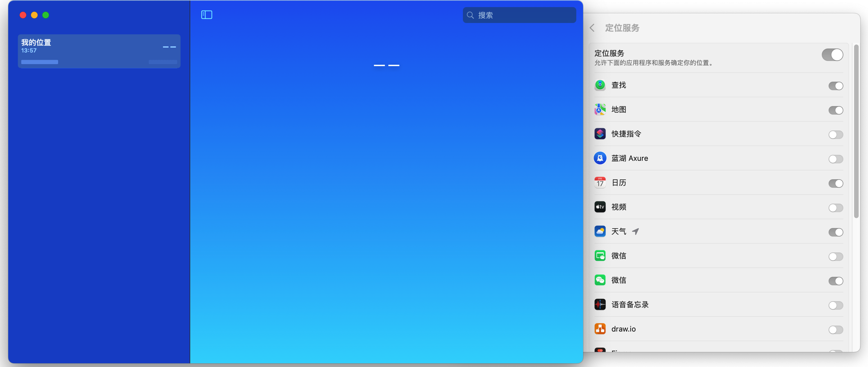Go back from 定位服务 page
The height and width of the screenshot is (367, 868).
(592, 28)
